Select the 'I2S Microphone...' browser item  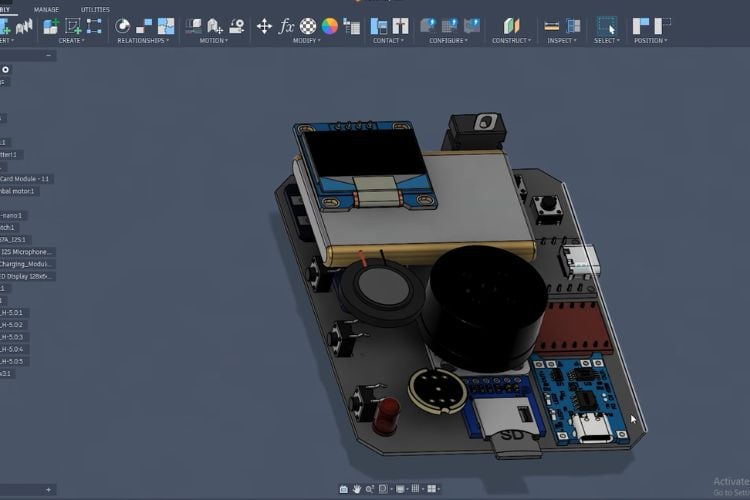[x=26, y=252]
